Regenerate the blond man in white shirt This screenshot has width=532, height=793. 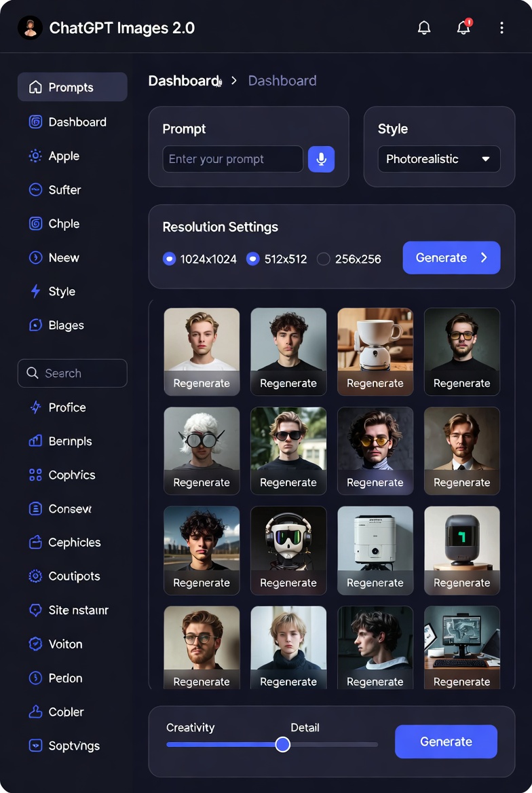(202, 384)
